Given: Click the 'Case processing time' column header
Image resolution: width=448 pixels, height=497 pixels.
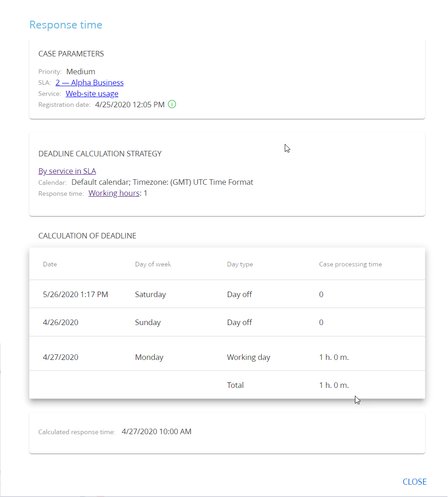Looking at the screenshot, I should tap(350, 264).
